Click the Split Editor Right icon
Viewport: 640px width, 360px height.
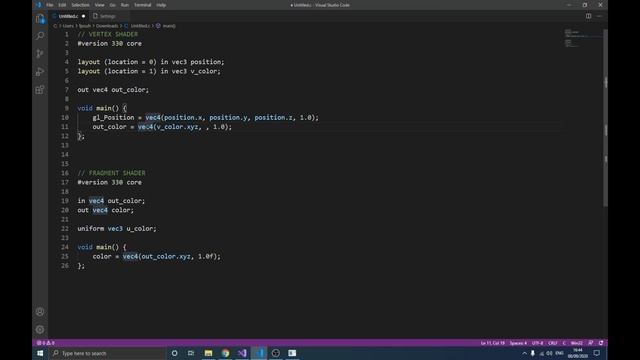pos(589,16)
